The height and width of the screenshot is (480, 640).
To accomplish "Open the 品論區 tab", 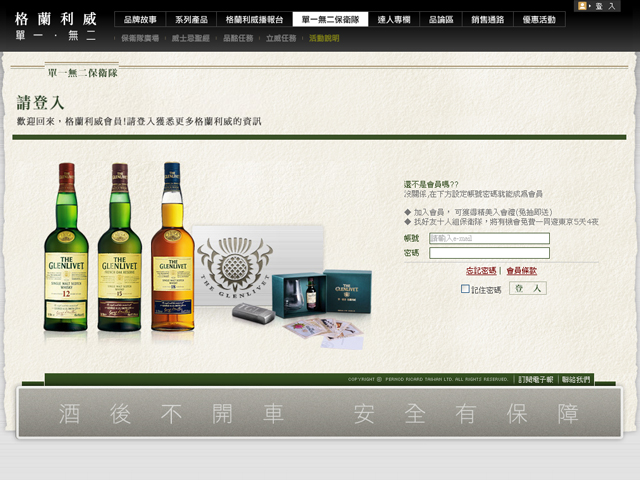I will point(441,19).
